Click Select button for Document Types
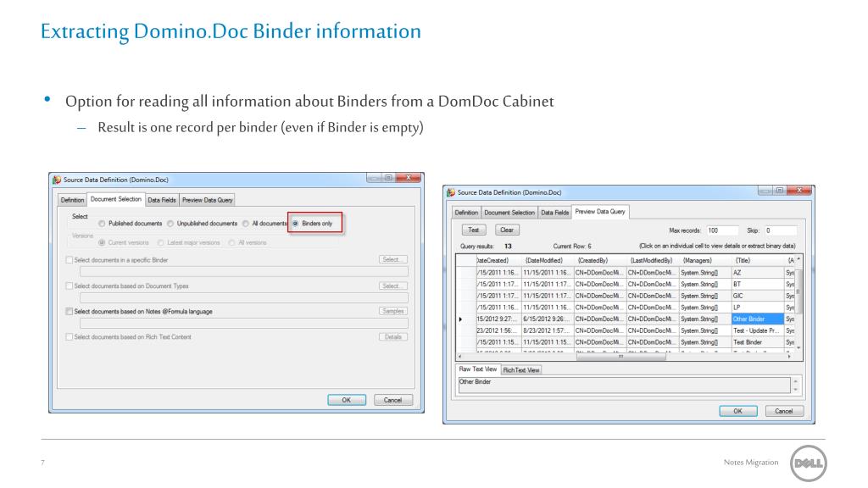The width and height of the screenshot is (868, 488). (x=393, y=286)
